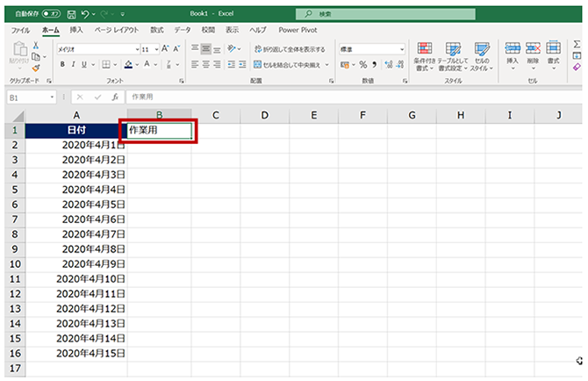Click the Insert Function fx icon
Image resolution: width=588 pixels, height=381 pixels.
[x=115, y=97]
